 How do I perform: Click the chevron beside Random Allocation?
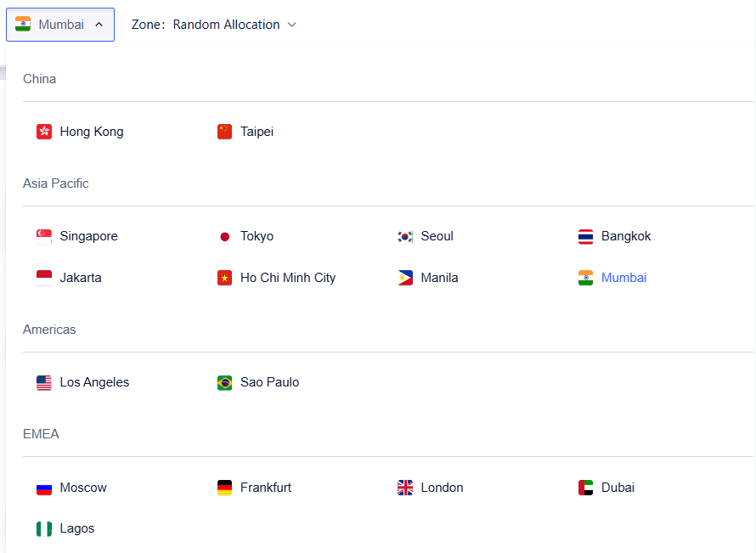292,25
